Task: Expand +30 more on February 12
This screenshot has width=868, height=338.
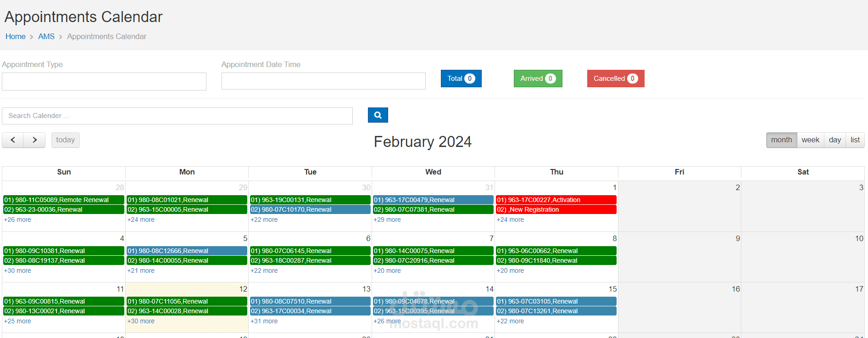Action: click(141, 321)
